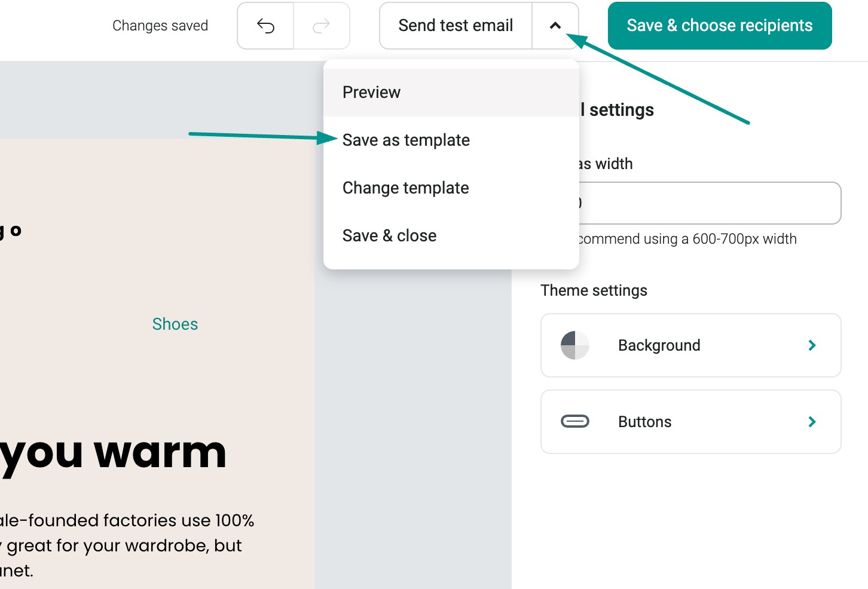Click the Background color circle swatch
Screen dimensions: 868x589
(x=574, y=345)
